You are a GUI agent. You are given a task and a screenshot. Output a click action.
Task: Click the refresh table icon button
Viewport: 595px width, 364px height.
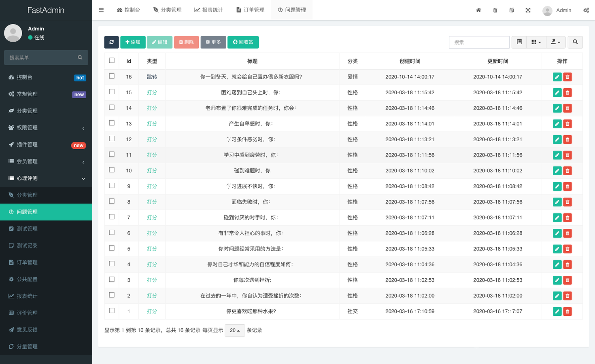coord(111,42)
